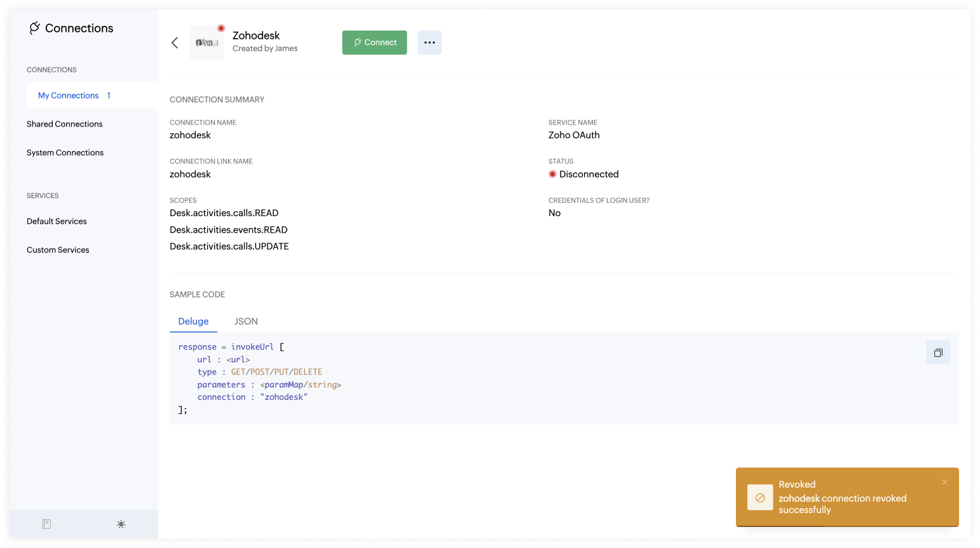The width and height of the screenshot is (980, 548).
Task: Click the Zoho OAuth service name value
Action: point(574,135)
